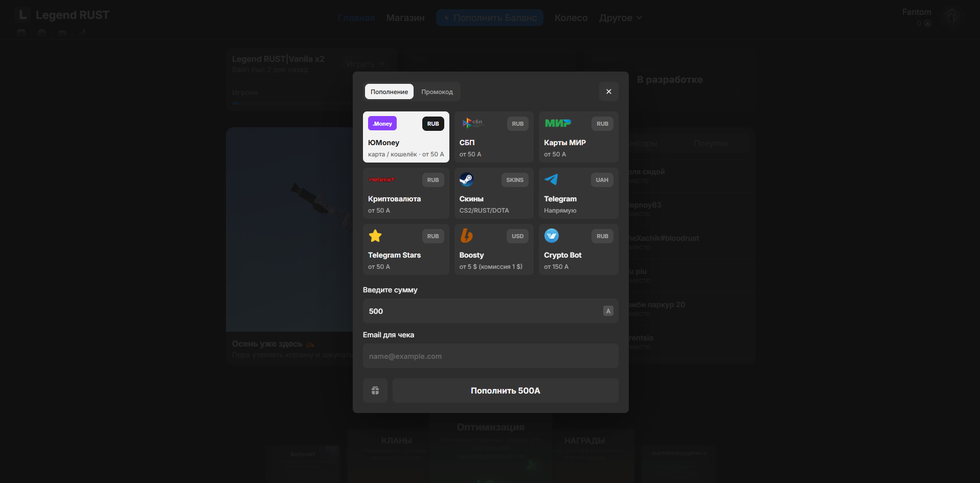The height and width of the screenshot is (483, 980).
Task: Close the top-up dialog
Action: tap(609, 91)
